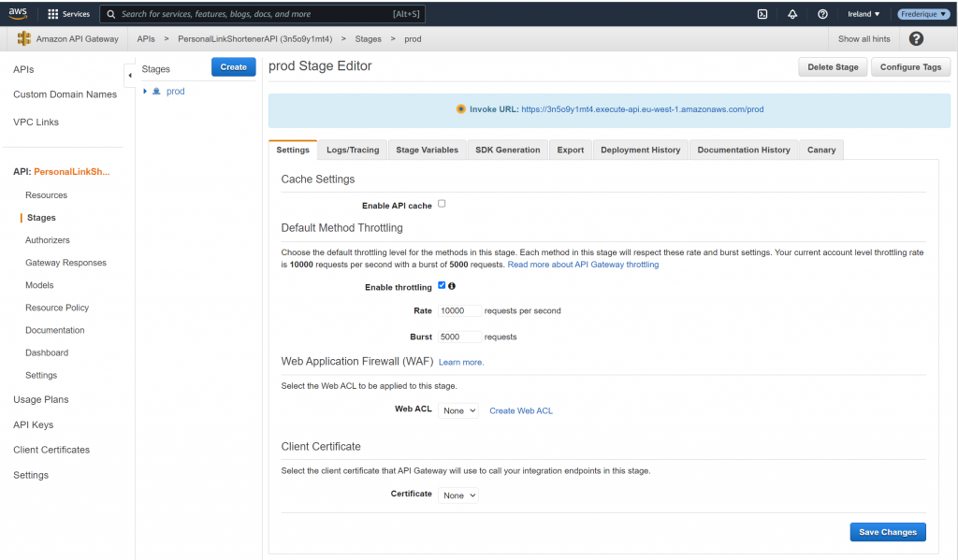Click the throttling info icon

coord(452,286)
